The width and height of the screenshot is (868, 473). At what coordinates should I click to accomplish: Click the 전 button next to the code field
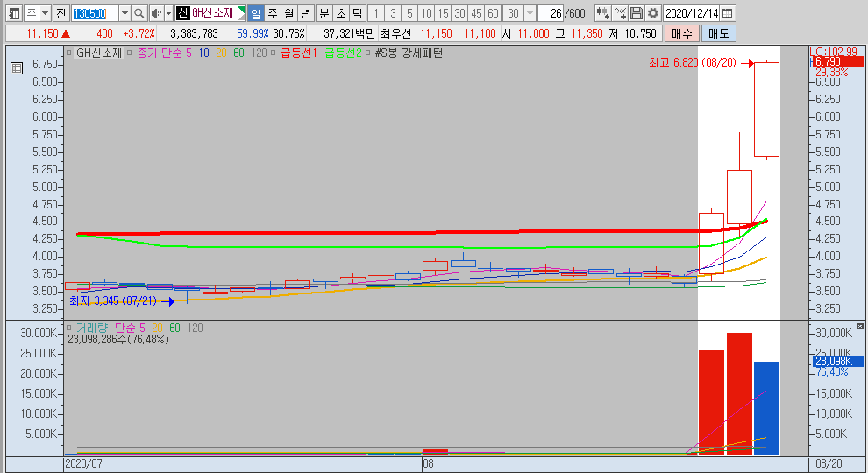[x=60, y=13]
